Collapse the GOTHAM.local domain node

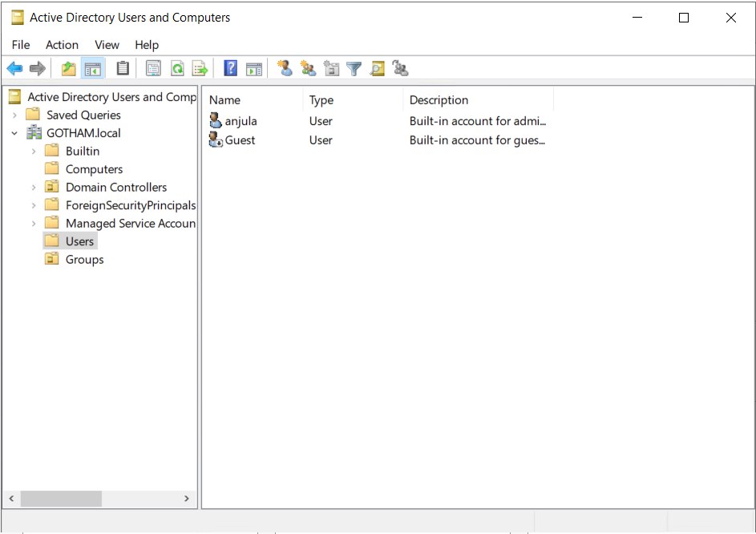[x=14, y=133]
